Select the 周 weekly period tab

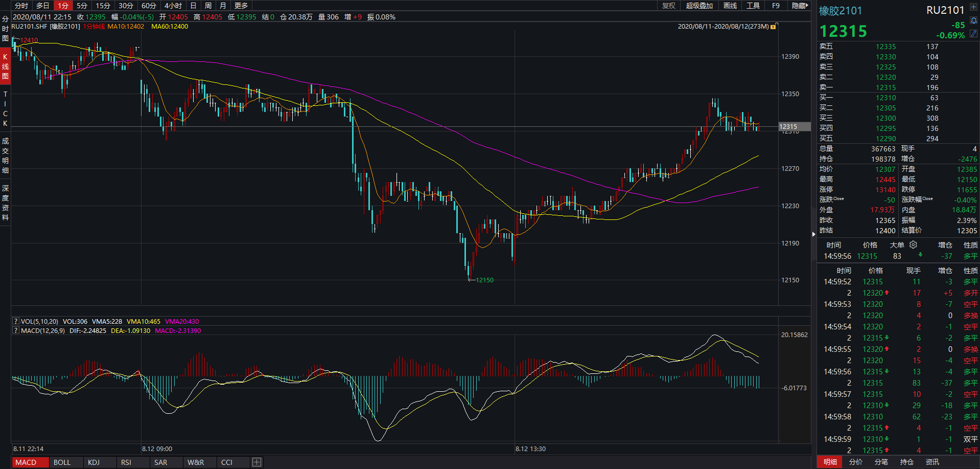208,6
